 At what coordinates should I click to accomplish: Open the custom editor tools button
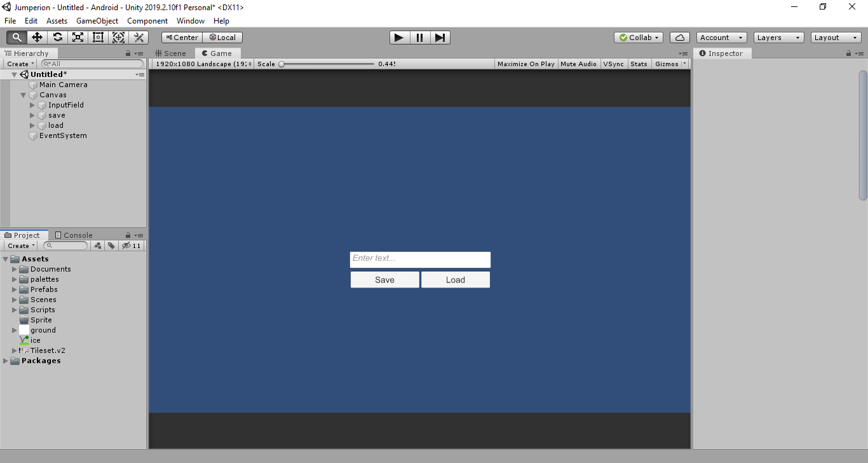tap(139, 38)
